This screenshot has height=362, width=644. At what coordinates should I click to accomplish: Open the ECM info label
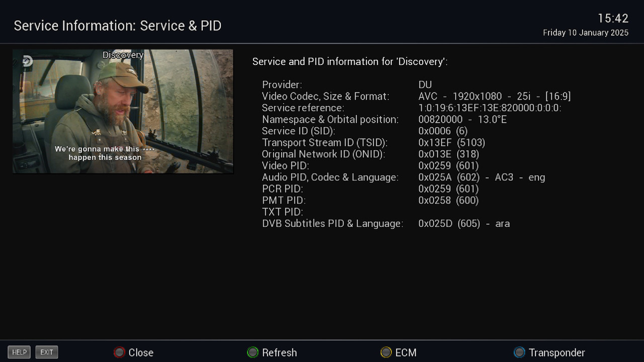click(x=406, y=352)
